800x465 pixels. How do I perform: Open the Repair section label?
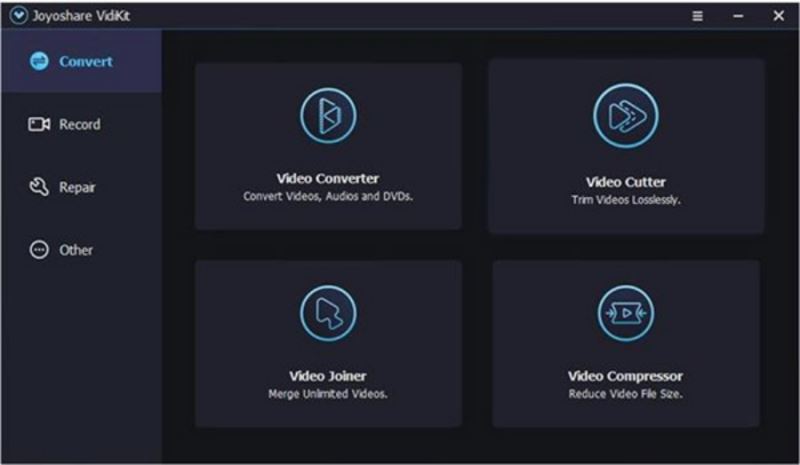[x=77, y=187]
